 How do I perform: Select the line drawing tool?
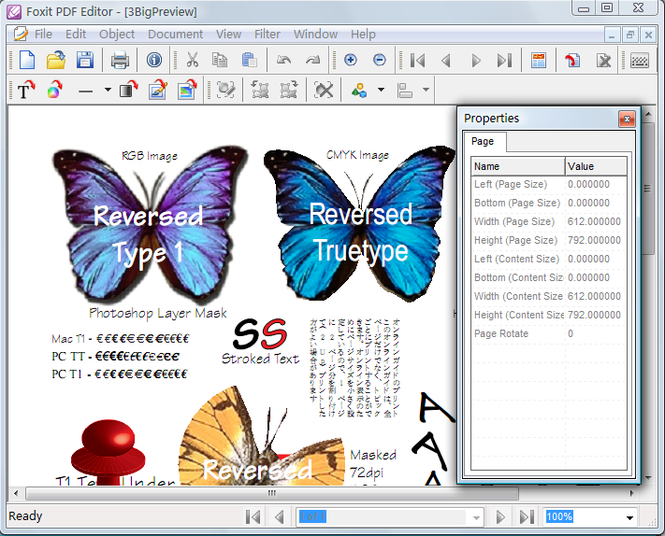click(x=86, y=90)
